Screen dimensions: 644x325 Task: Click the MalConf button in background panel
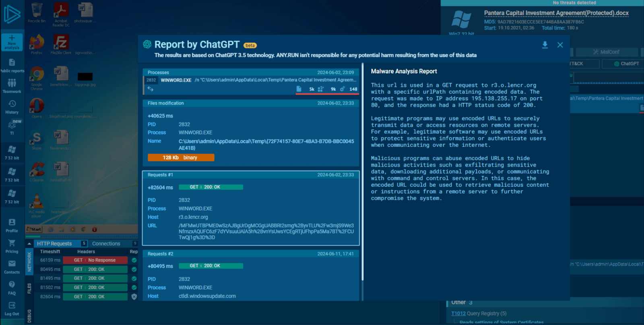coord(606,52)
